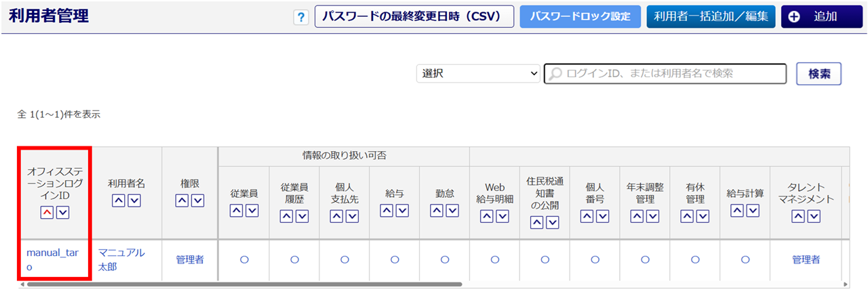Sort 権限 column descending

tap(197, 200)
